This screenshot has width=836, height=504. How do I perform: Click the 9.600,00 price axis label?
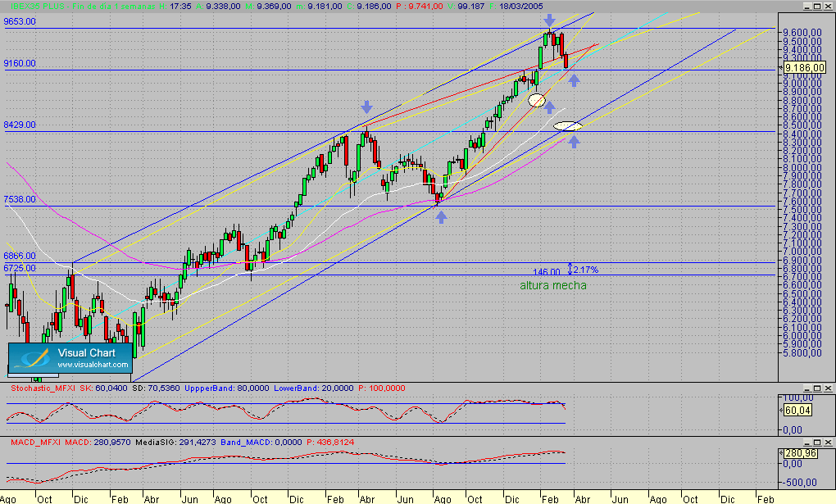point(802,33)
